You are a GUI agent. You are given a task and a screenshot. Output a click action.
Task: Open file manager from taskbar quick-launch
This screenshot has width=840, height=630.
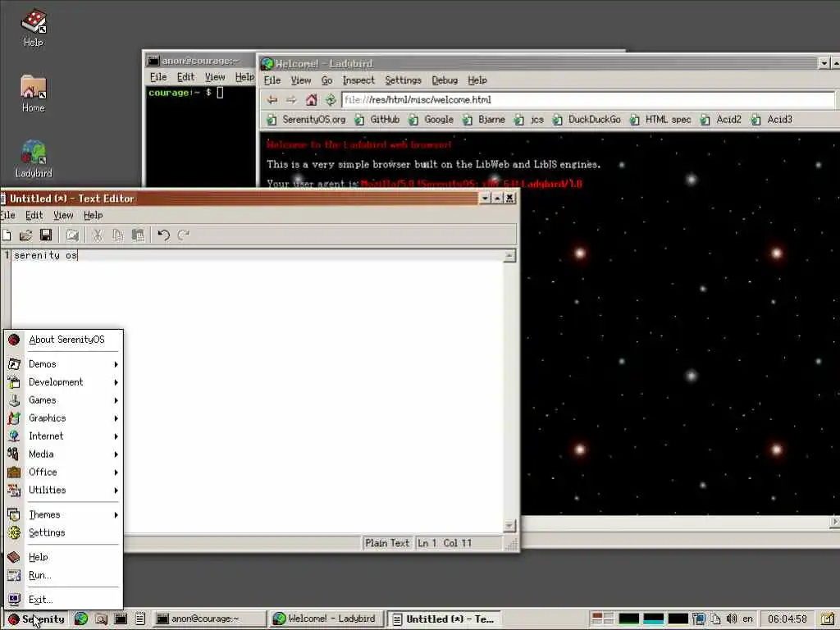click(x=101, y=619)
